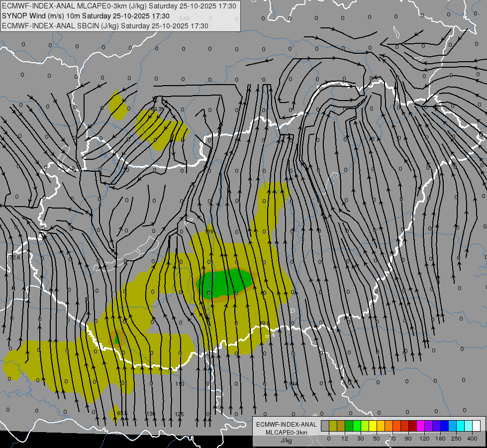Screen dimensions: 487x448
Task: Click the J/kg unit label in legend
Action: point(286,440)
